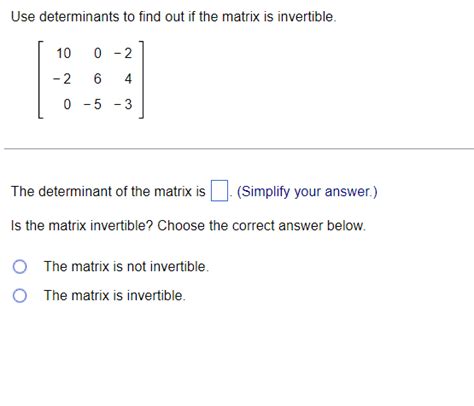Click the matrix entry 10
Screen dimensions: 474x406
[x=63, y=53]
